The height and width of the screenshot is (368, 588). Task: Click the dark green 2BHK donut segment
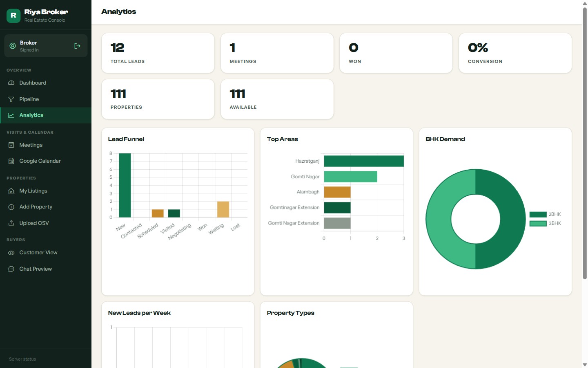pos(512,219)
